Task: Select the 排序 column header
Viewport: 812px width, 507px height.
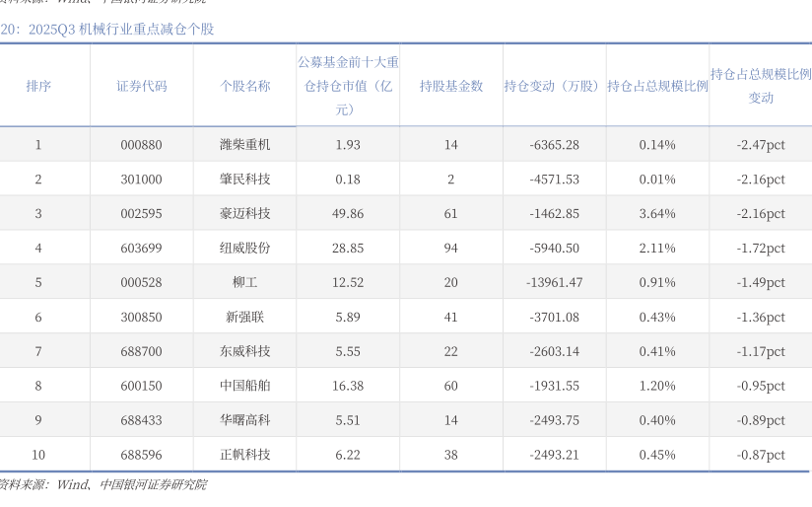Action: (x=38, y=86)
